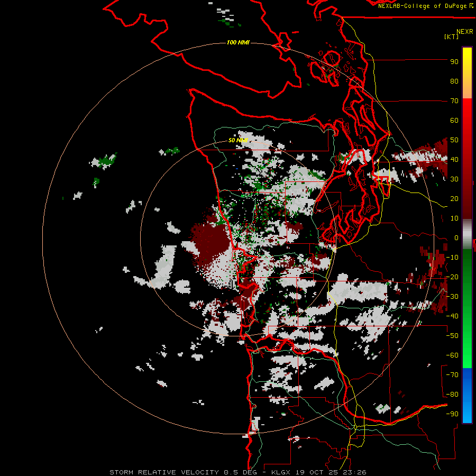The width and height of the screenshot is (476, 476).
Task: Click the "-40" scale label
Action: pos(452,316)
